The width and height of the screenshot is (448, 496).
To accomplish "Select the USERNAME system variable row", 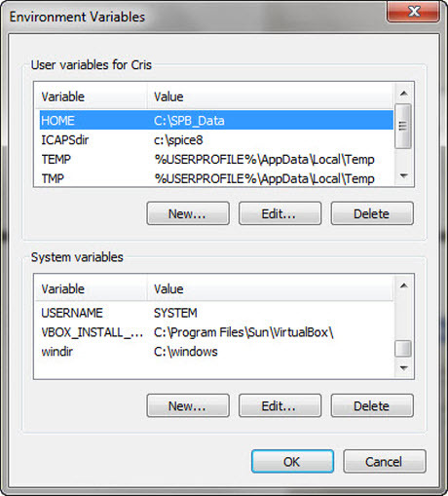I will 216,313.
